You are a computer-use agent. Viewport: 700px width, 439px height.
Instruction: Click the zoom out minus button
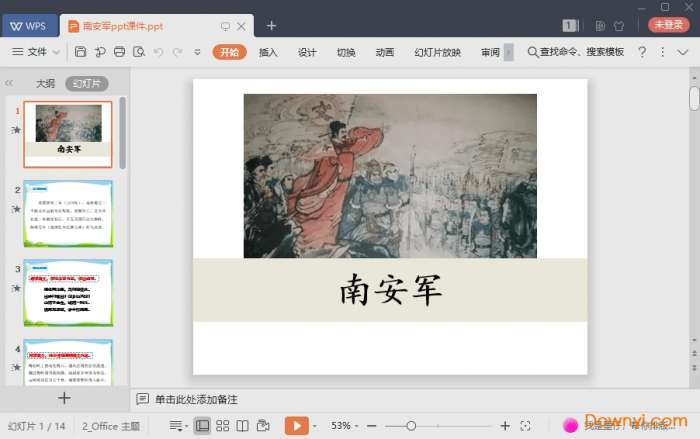[371, 426]
